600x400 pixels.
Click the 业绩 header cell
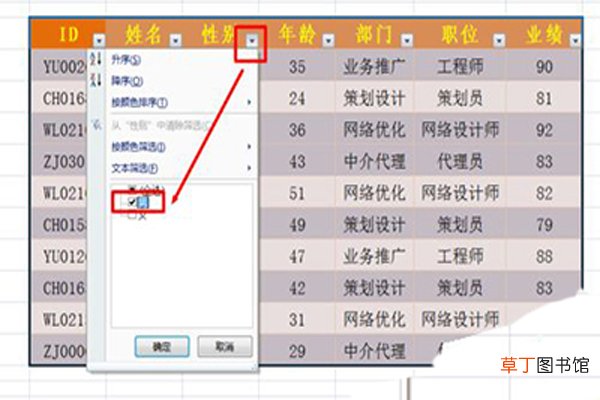pos(543,34)
